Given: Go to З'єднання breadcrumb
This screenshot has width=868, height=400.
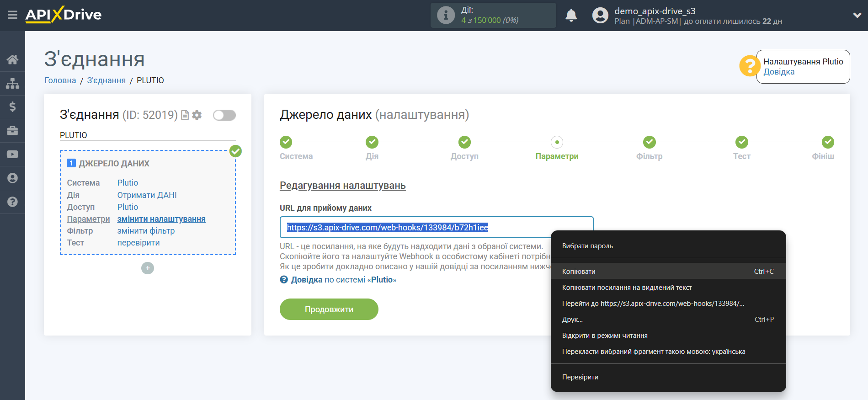Looking at the screenshot, I should pyautogui.click(x=106, y=80).
